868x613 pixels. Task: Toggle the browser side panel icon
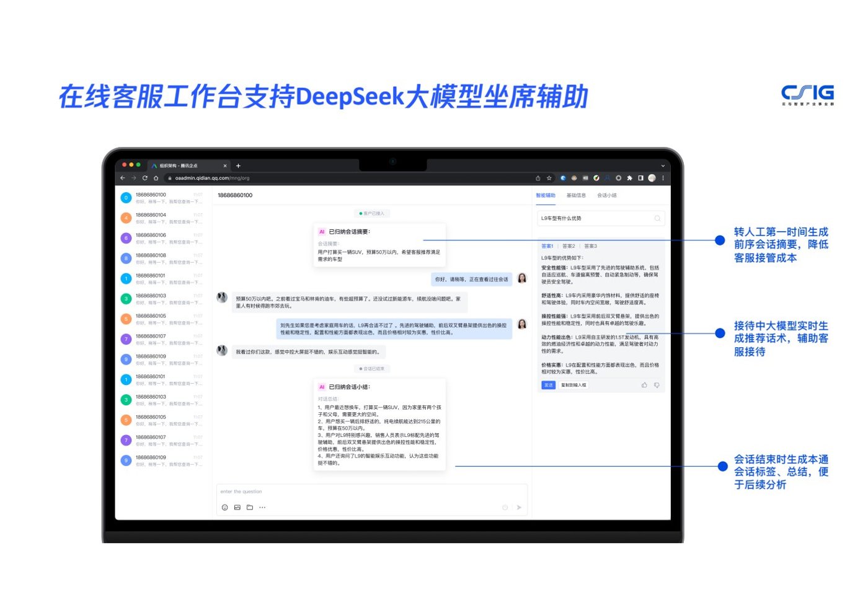(641, 178)
